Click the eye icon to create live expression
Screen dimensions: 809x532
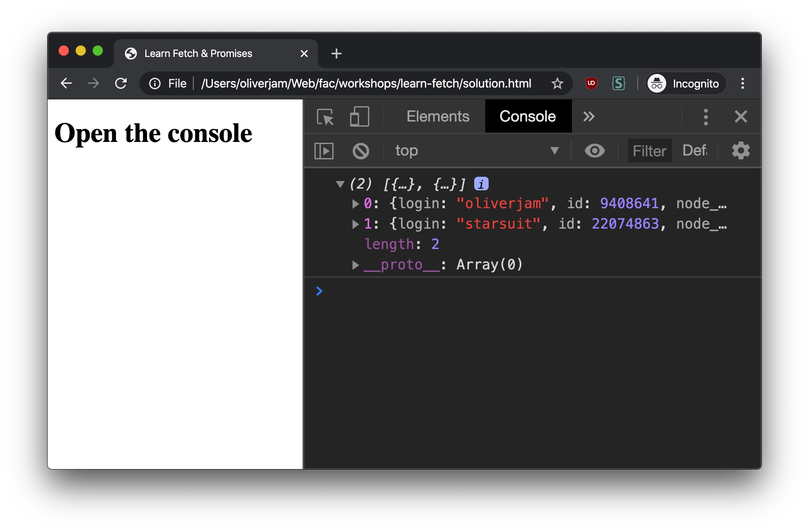pyautogui.click(x=594, y=151)
